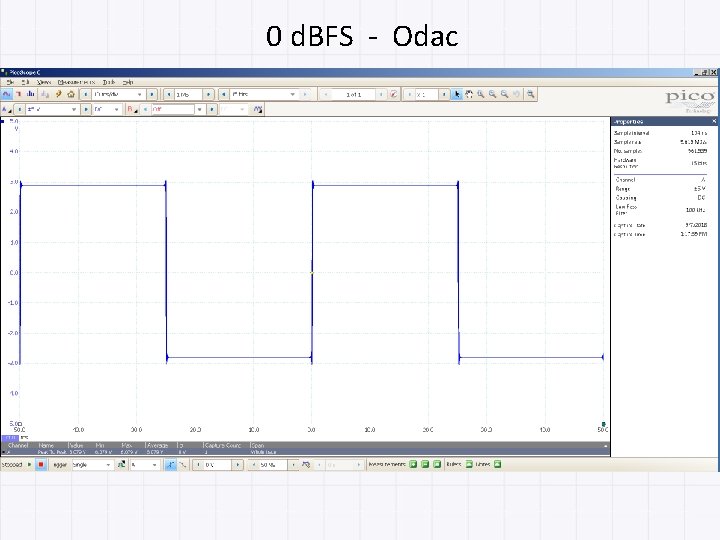
Task: Open the Views menu
Action: click(x=44, y=82)
